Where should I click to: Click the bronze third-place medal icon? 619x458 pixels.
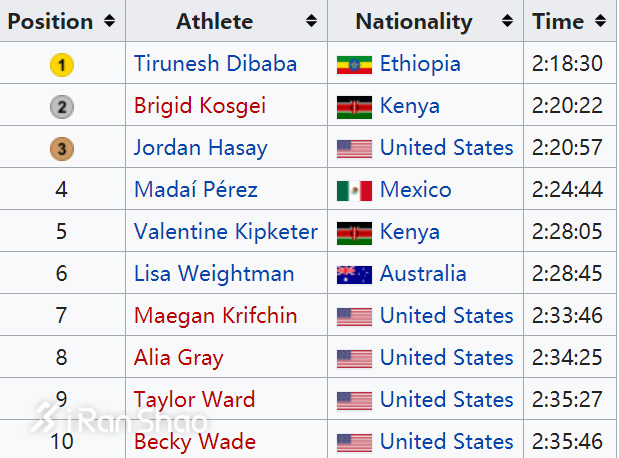pos(61,149)
